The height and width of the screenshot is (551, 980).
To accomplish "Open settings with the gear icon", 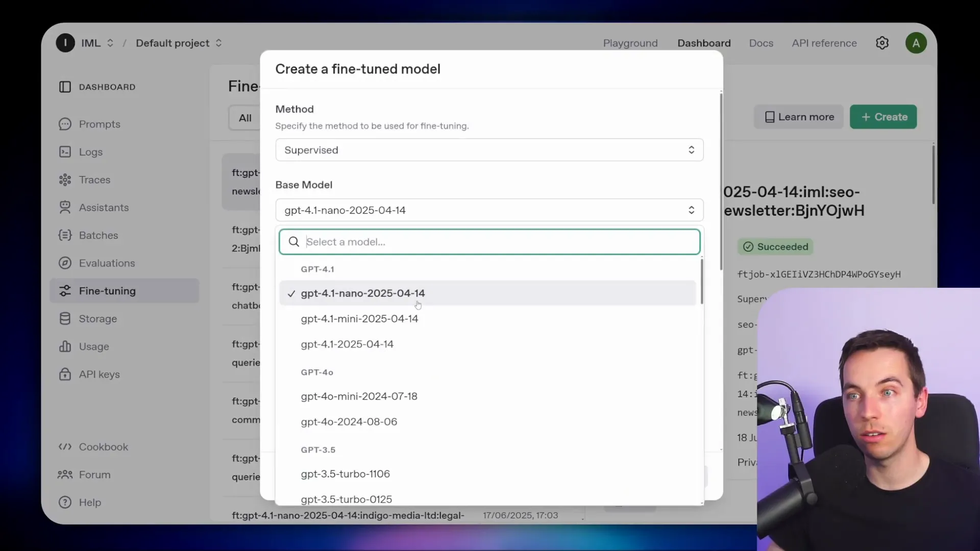I will tap(882, 43).
